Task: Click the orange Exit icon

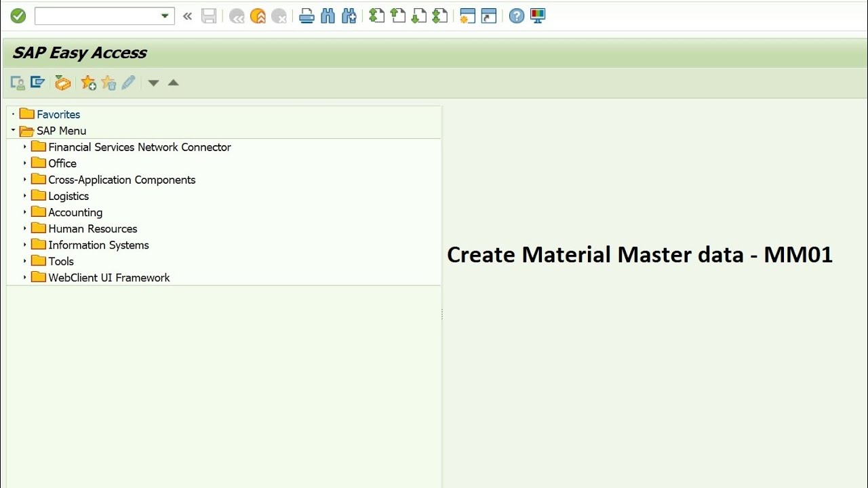Action: (x=258, y=16)
